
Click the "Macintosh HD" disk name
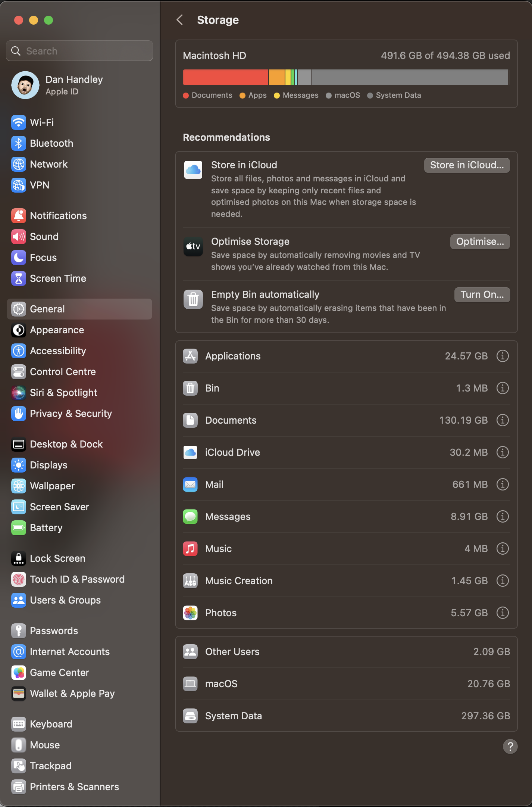(215, 56)
